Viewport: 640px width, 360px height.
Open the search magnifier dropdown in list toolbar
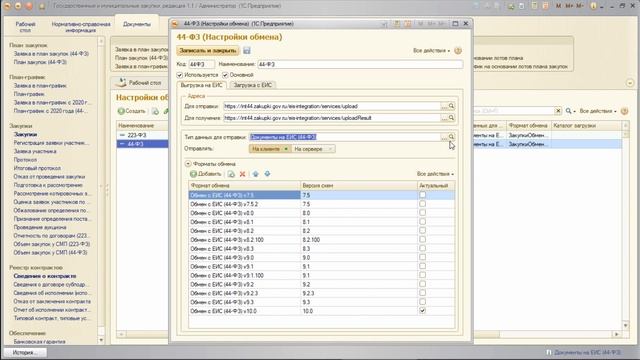(x=570, y=111)
